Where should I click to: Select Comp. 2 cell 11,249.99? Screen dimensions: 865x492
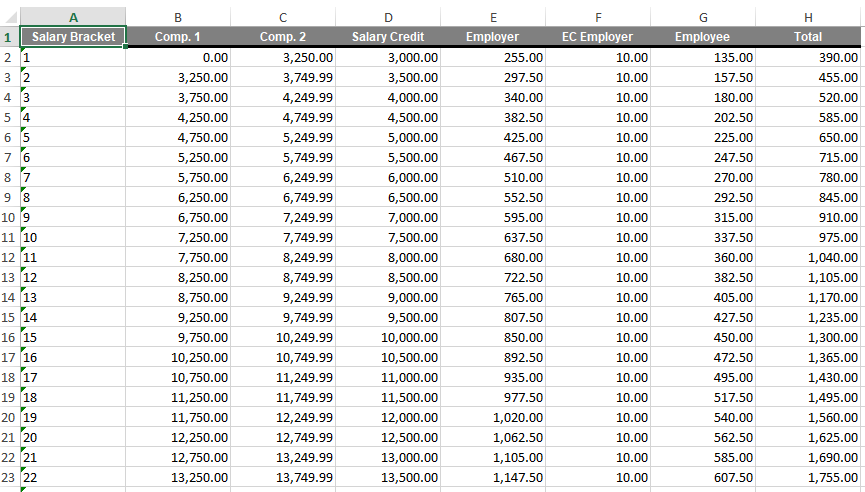point(283,378)
